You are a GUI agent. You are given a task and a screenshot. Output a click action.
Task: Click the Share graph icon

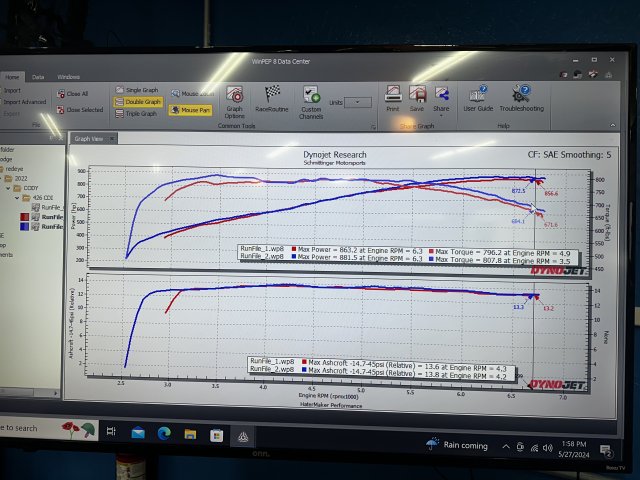click(x=441, y=94)
